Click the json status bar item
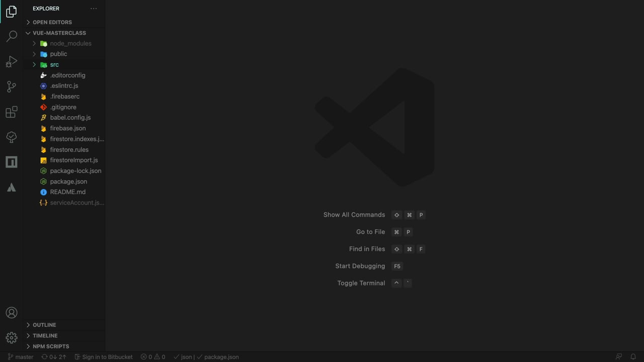The width and height of the screenshot is (644, 362). [182, 357]
